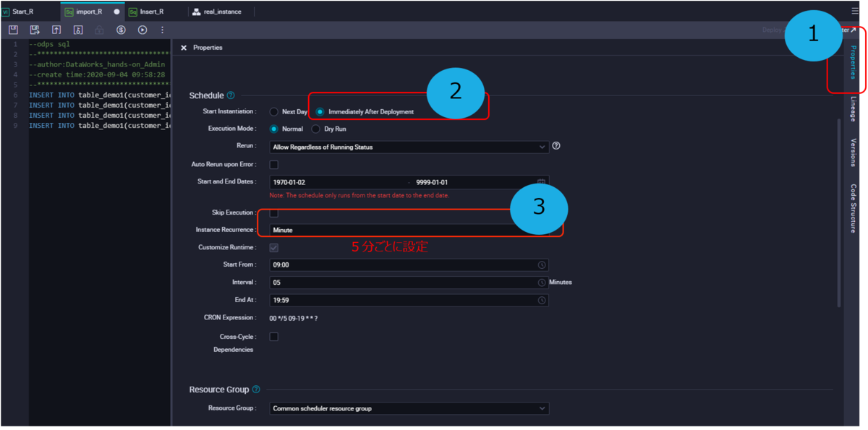This screenshot has height=430, width=868.
Task: Open the Versions side tab
Action: [x=854, y=152]
